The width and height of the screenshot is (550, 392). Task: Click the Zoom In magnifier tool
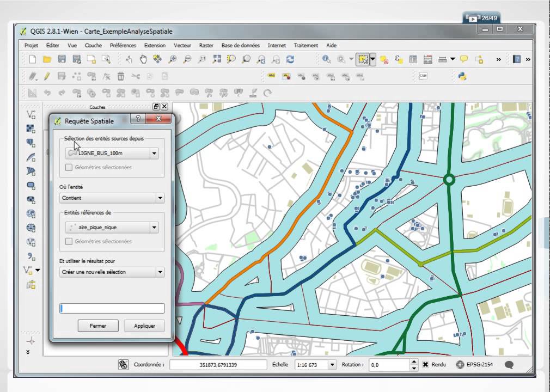173,59
